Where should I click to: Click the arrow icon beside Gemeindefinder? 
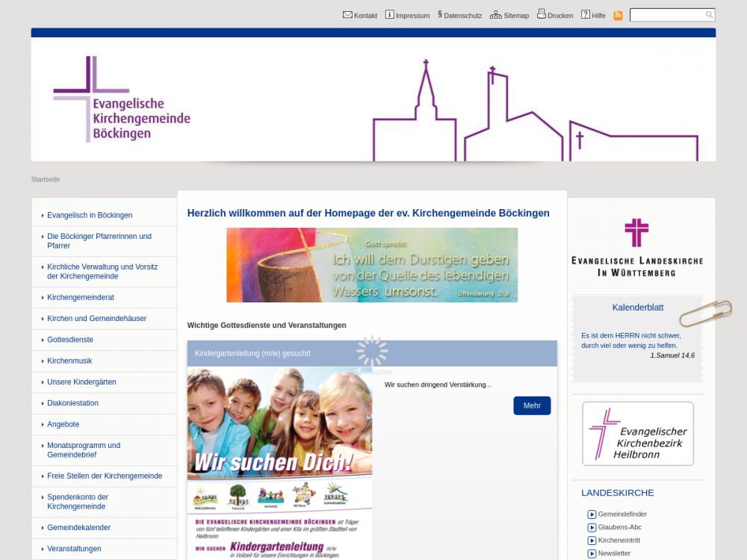(x=592, y=514)
